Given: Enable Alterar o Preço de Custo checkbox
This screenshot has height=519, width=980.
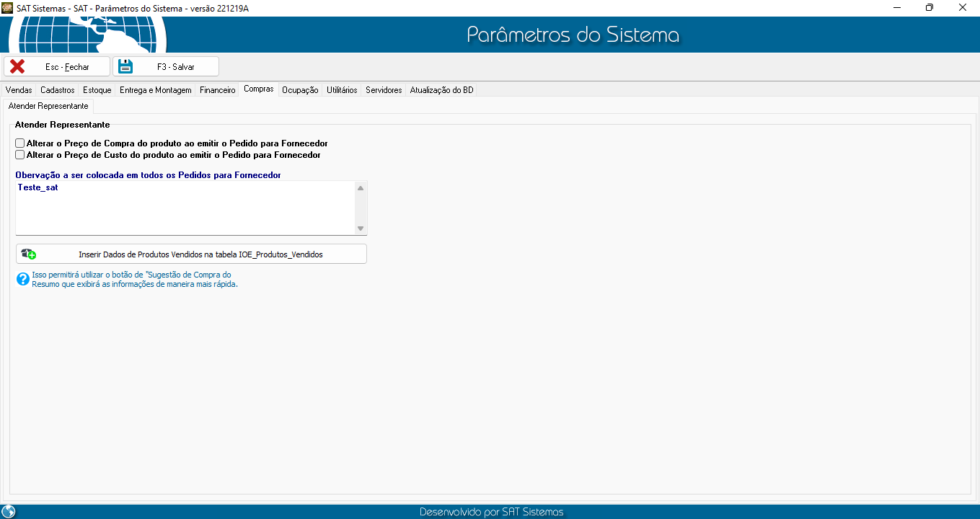Looking at the screenshot, I should [x=20, y=155].
